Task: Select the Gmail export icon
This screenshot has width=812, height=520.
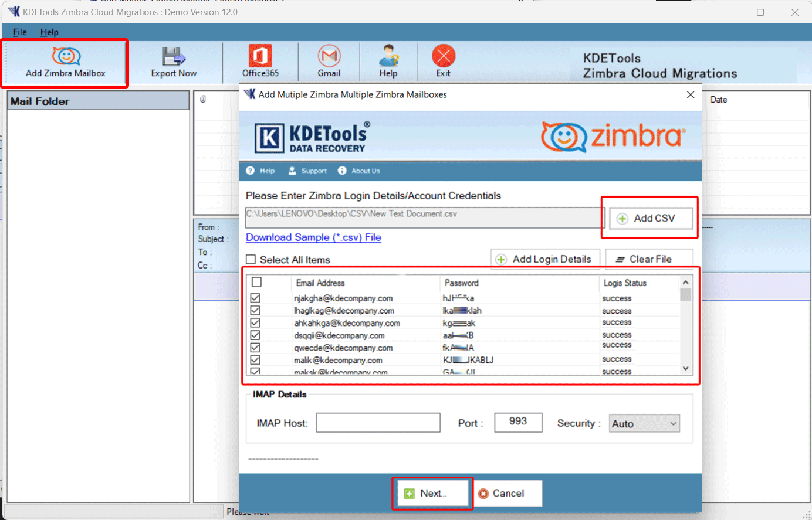Action: coord(329,56)
